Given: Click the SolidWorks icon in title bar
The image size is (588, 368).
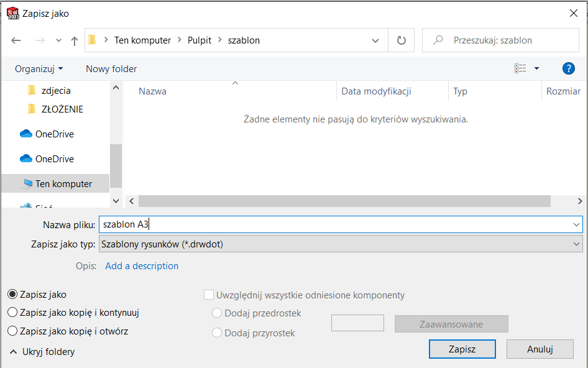Looking at the screenshot, I should coord(13,13).
